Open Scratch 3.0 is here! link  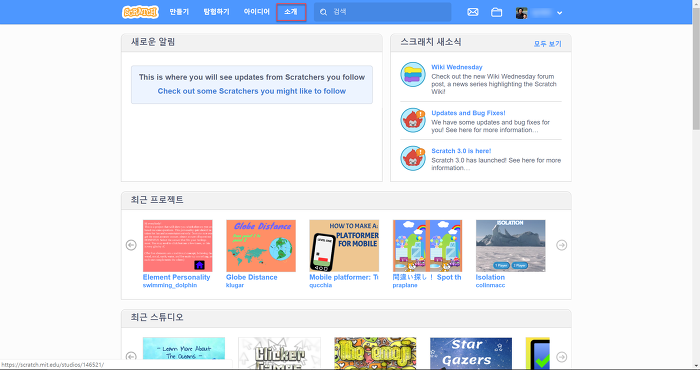(x=461, y=151)
